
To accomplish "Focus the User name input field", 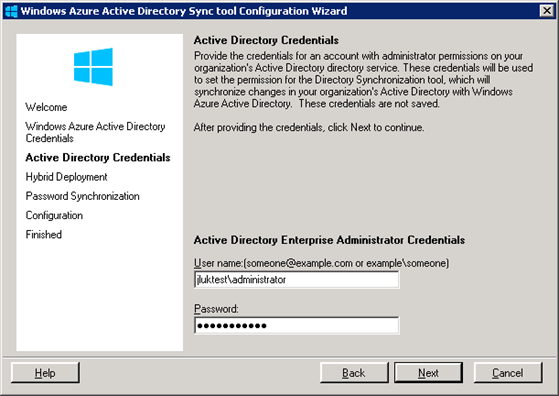I will [x=297, y=279].
